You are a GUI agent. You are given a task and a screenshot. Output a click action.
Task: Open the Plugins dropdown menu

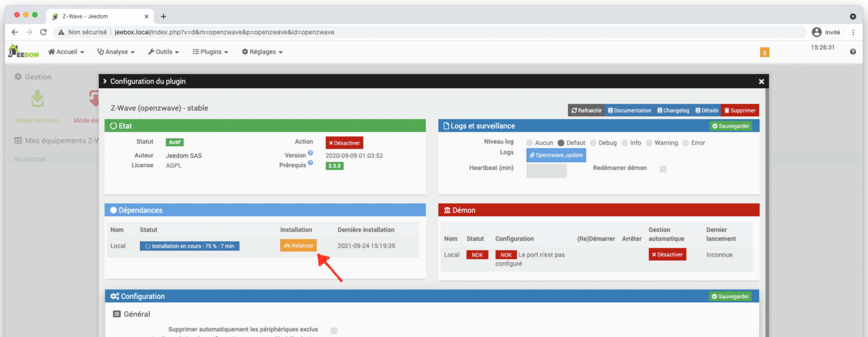coord(210,52)
